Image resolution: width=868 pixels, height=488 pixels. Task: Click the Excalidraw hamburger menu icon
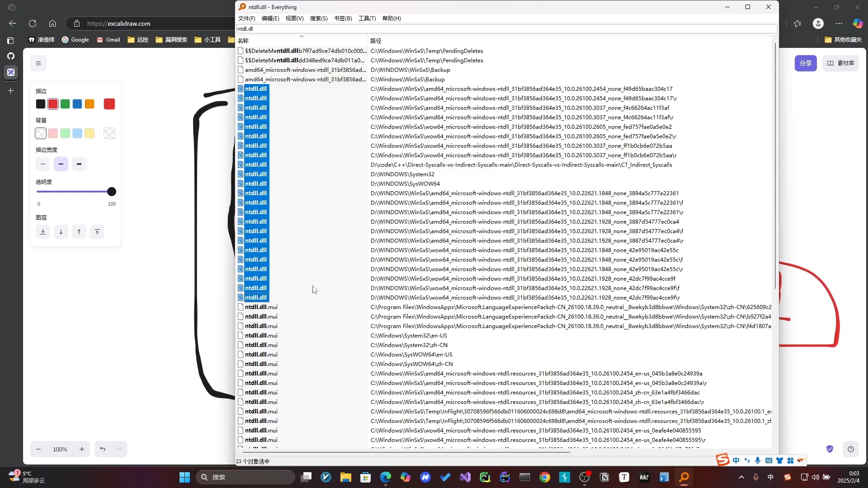(x=38, y=63)
